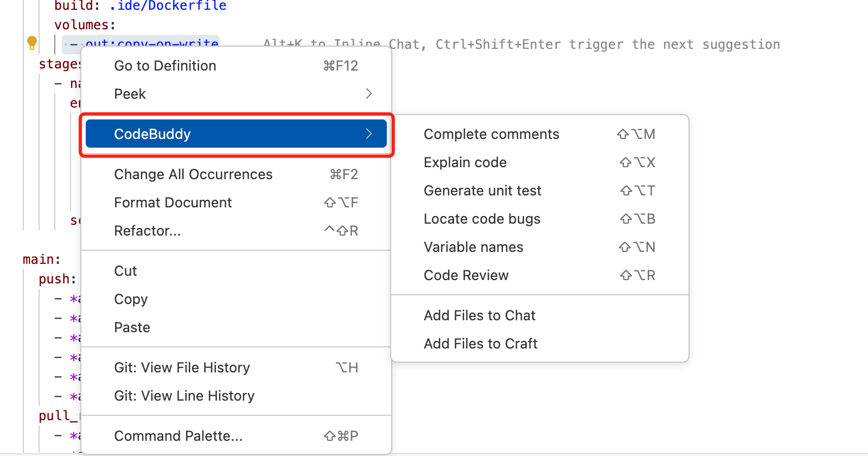Click the lightbulb quick-fix icon
Image resolution: width=868 pixels, height=456 pixels.
[32, 42]
